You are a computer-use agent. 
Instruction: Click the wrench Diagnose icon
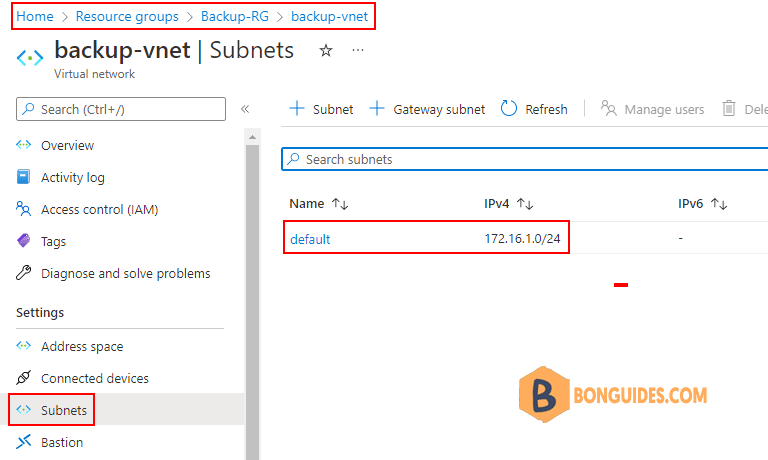(24, 272)
